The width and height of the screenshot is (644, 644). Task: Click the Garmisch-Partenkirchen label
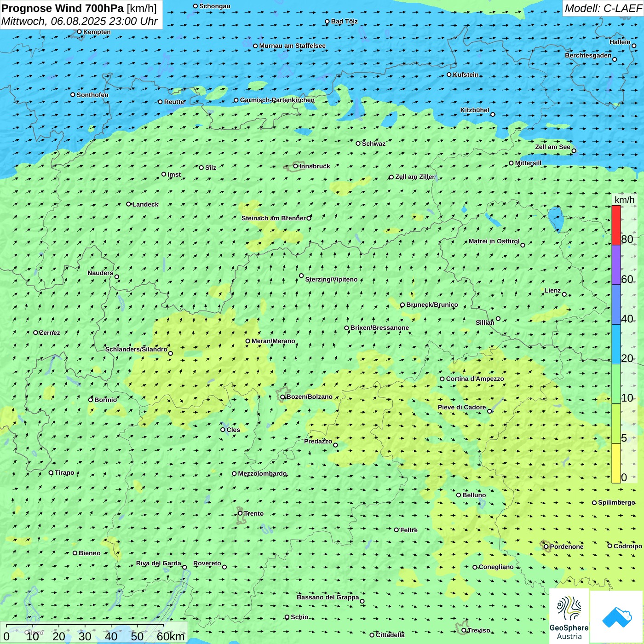(x=277, y=100)
